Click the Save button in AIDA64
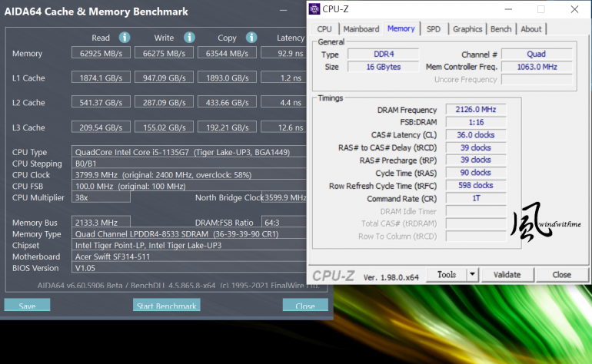Viewport: 592px width, 364px height. click(x=27, y=306)
